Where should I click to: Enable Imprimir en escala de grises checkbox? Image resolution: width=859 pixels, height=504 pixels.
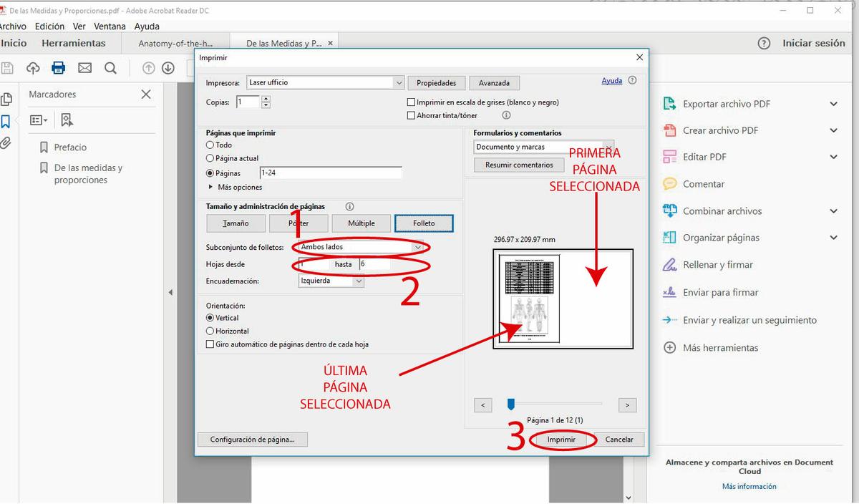411,102
